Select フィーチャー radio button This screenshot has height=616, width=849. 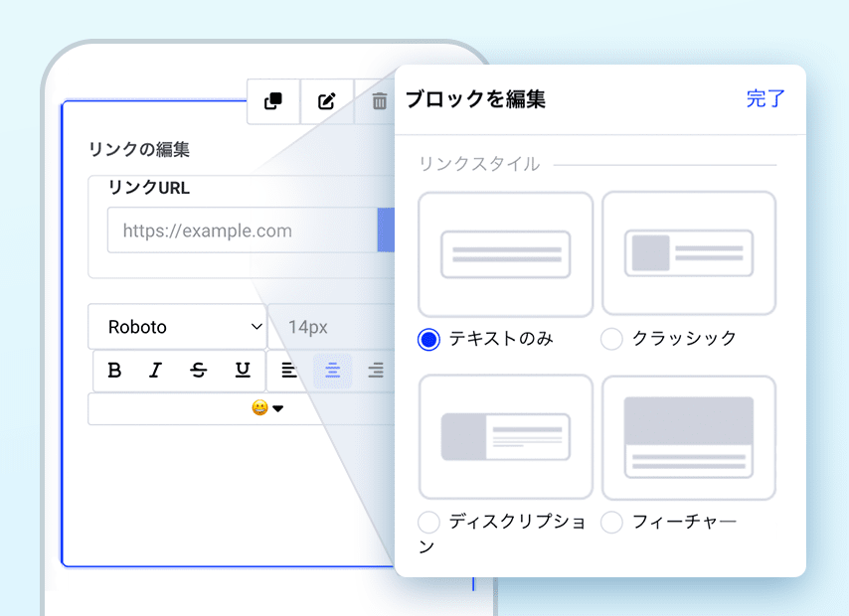(x=611, y=523)
